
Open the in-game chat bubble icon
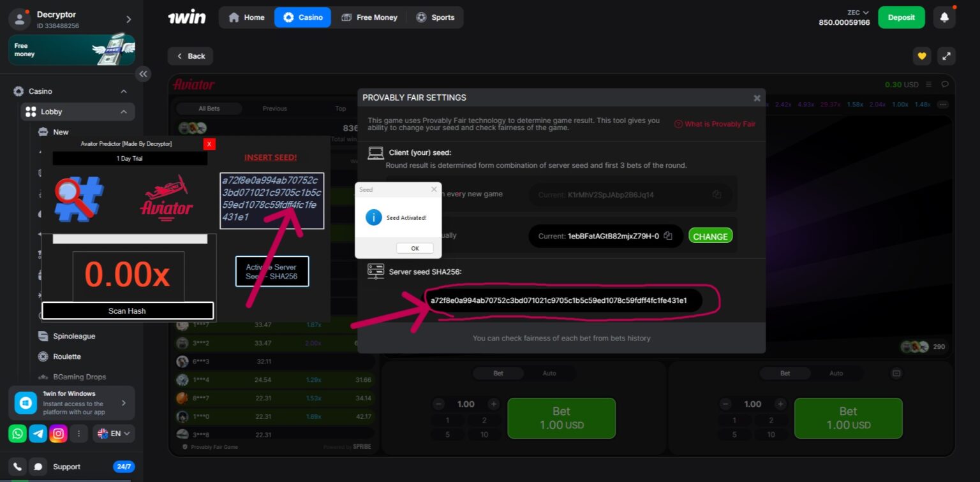tap(944, 84)
